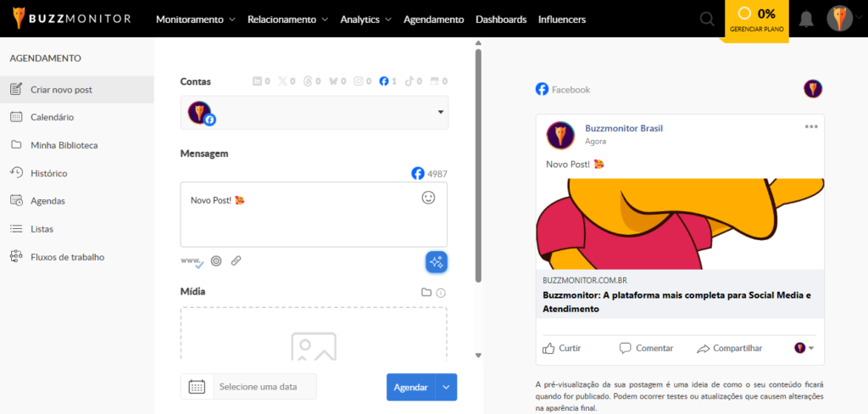The height and width of the screenshot is (414, 868).
Task: Click the form's vertical scrollbar
Action: click(x=479, y=165)
